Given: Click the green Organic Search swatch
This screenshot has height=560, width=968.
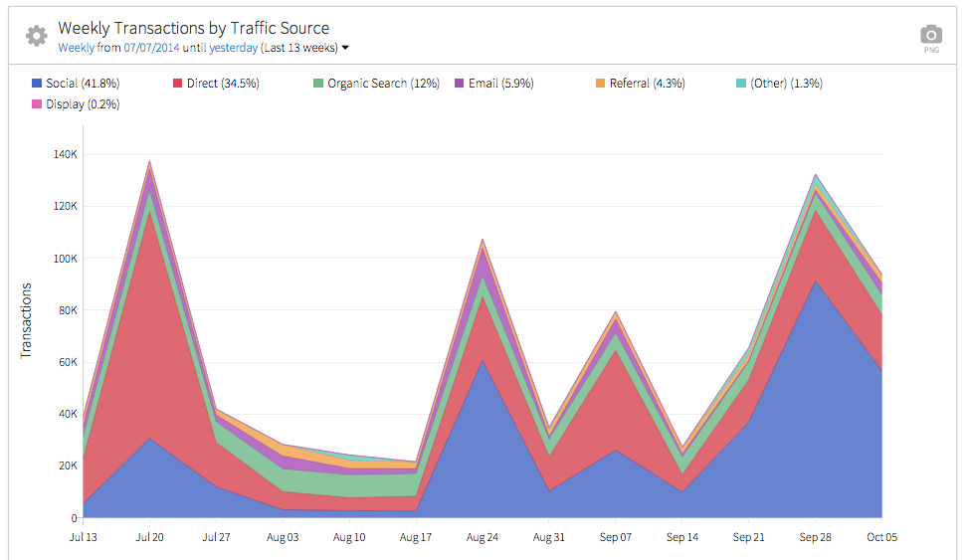Looking at the screenshot, I should click(318, 84).
